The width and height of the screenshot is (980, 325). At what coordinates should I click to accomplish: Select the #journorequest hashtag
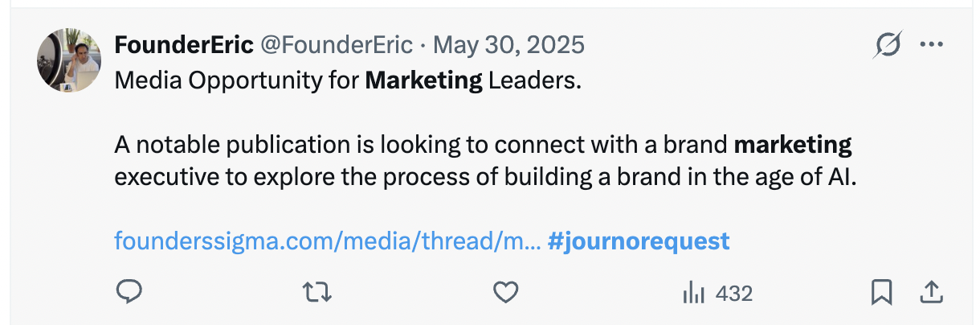coord(639,241)
